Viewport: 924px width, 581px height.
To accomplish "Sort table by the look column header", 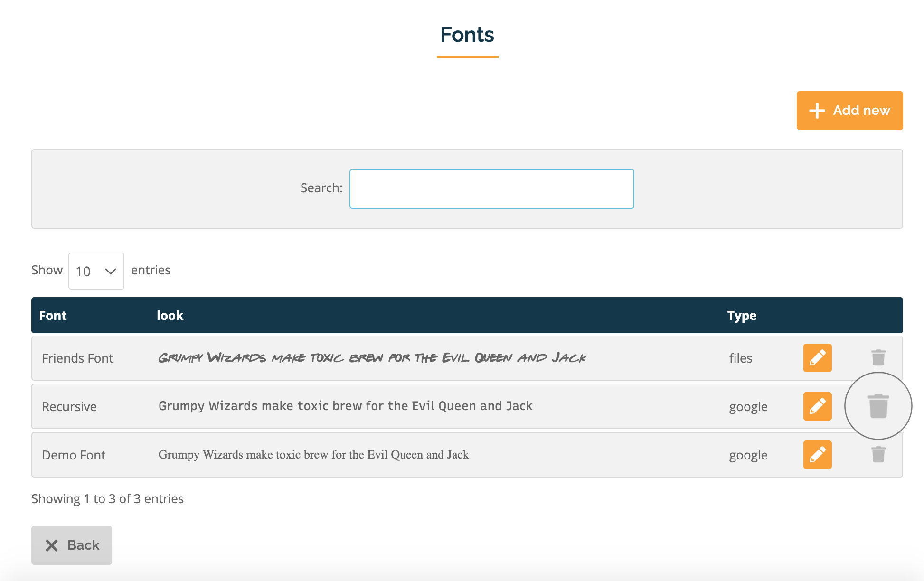I will point(170,316).
